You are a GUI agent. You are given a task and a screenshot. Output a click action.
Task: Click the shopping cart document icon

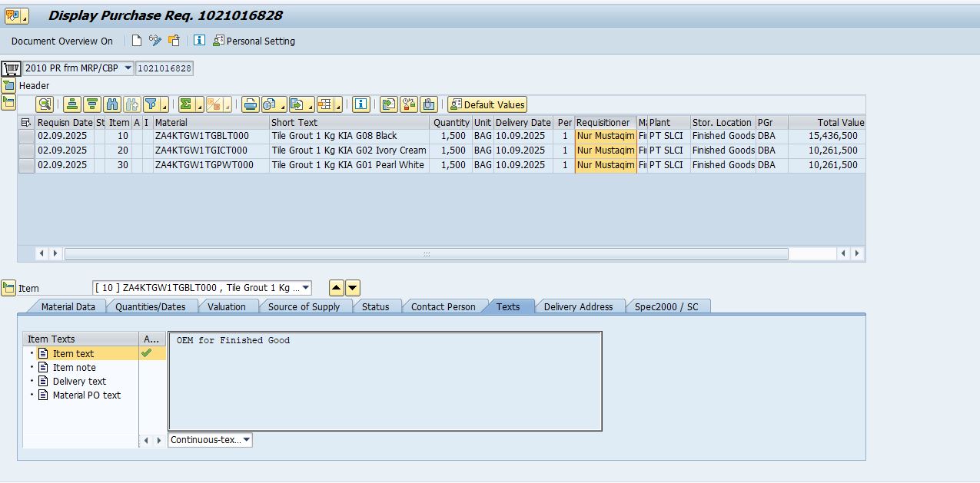(x=11, y=68)
